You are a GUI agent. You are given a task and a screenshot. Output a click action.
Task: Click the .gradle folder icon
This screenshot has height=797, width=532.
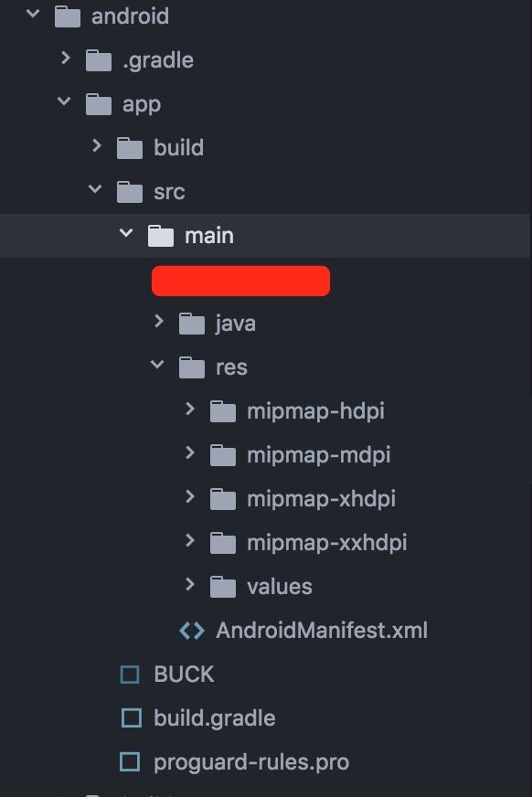coord(99,60)
